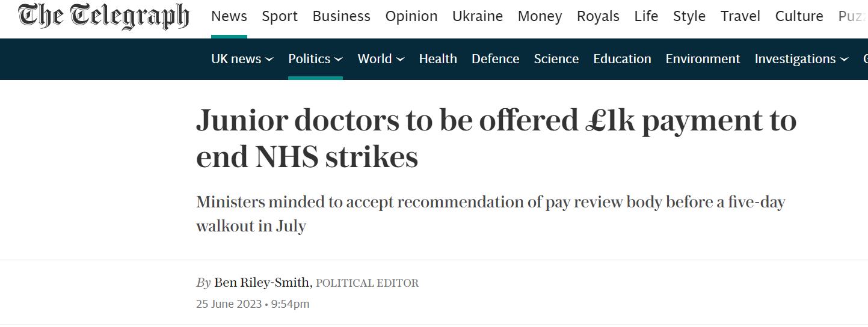Expand the World submenu chevron

pos(400,59)
